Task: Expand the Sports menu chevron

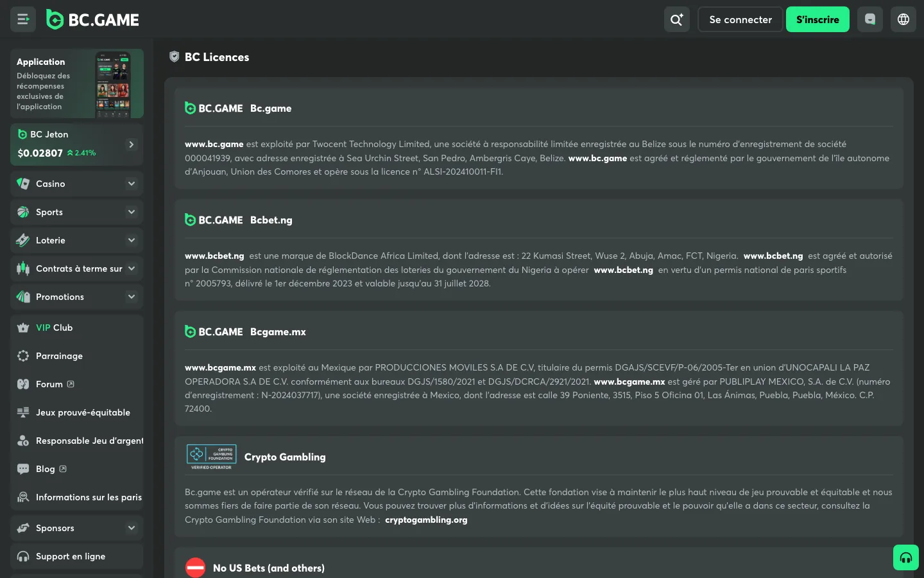Action: [132, 212]
